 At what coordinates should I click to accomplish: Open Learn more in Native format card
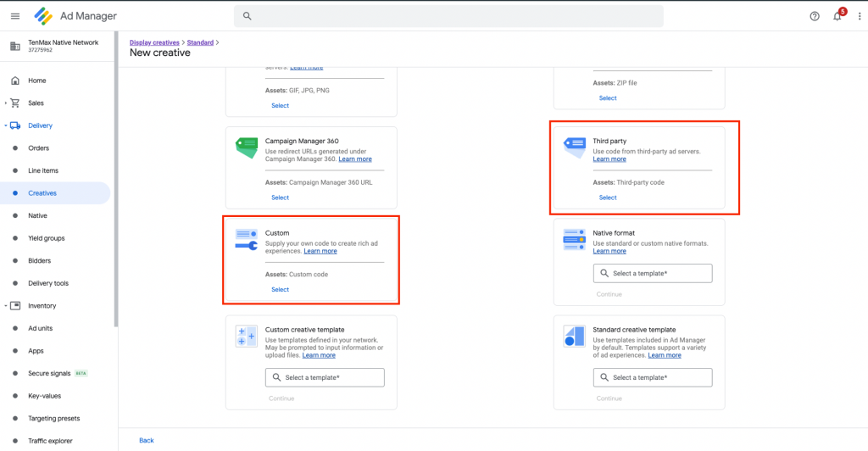(x=609, y=251)
